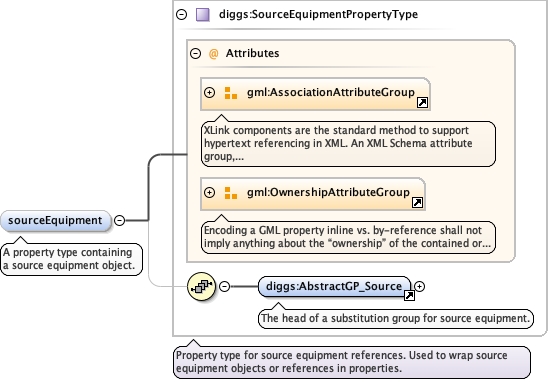Follow the OwnershipAttributeGroup reference arrow icon
The image size is (549, 382).
pos(417,202)
